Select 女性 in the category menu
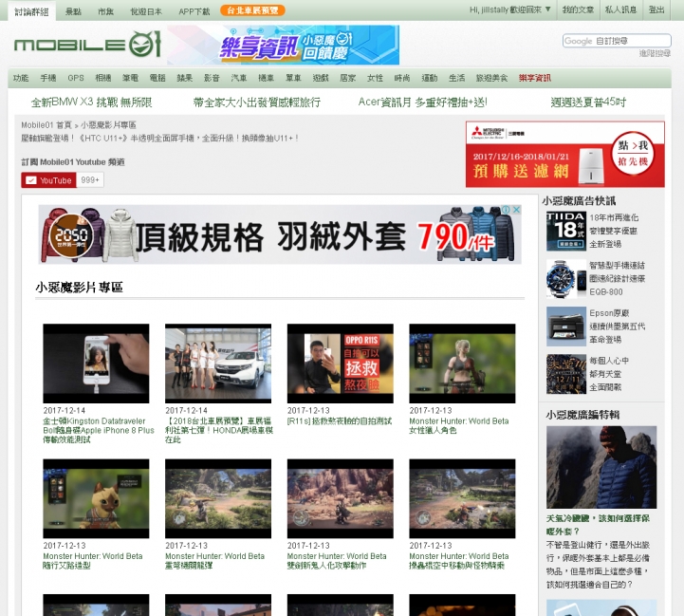The height and width of the screenshot is (616, 684). [375, 78]
